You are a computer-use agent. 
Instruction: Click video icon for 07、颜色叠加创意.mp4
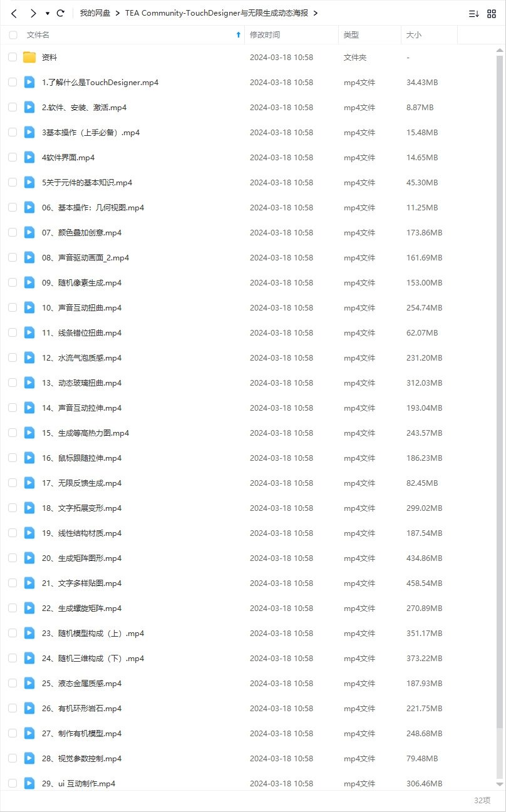pos(29,233)
